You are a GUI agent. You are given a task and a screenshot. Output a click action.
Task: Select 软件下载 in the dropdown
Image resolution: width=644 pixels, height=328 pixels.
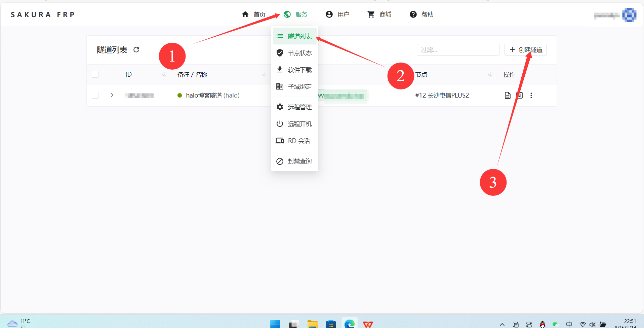pyautogui.click(x=295, y=70)
